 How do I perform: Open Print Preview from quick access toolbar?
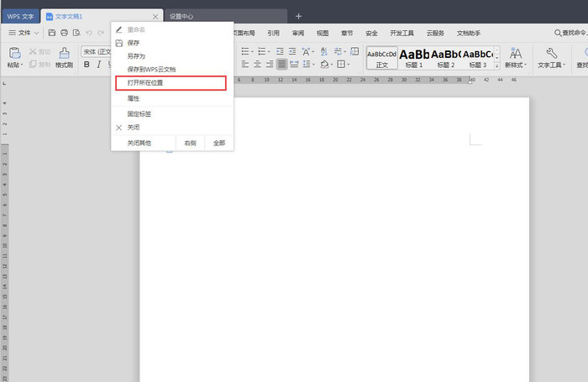76,33
